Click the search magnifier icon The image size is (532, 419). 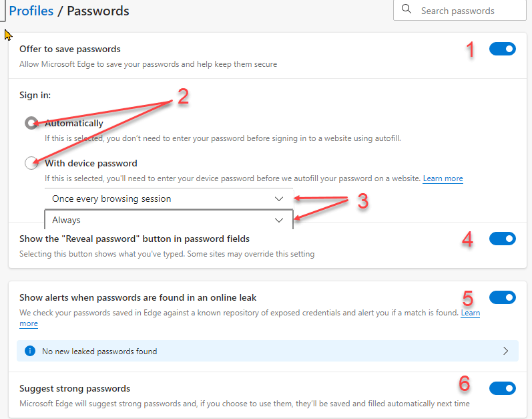coord(406,9)
